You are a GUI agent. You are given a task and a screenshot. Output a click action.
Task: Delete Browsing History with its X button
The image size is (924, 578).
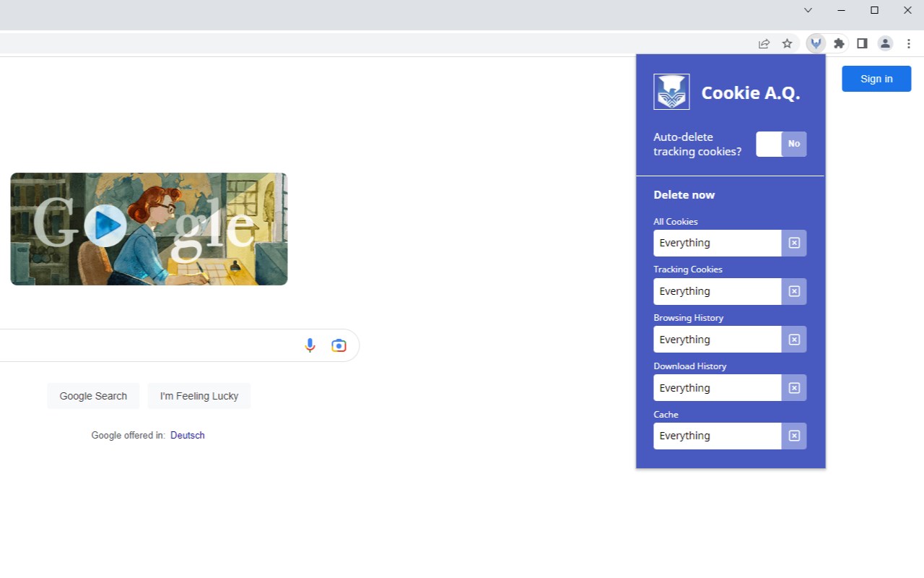click(x=794, y=340)
